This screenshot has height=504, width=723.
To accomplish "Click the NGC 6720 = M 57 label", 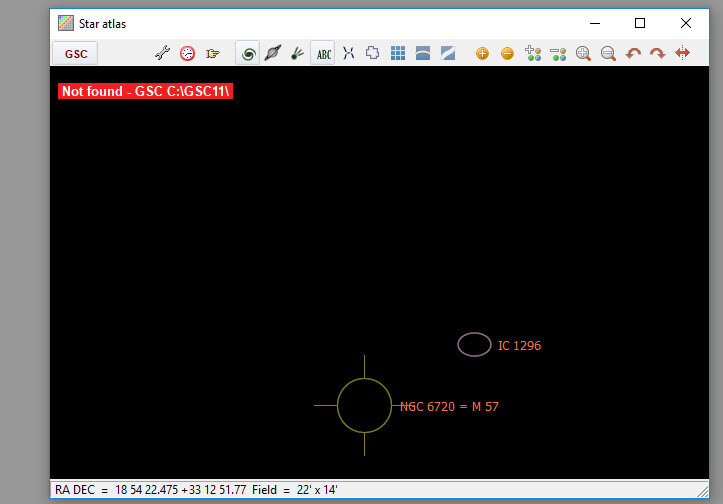I will (449, 407).
